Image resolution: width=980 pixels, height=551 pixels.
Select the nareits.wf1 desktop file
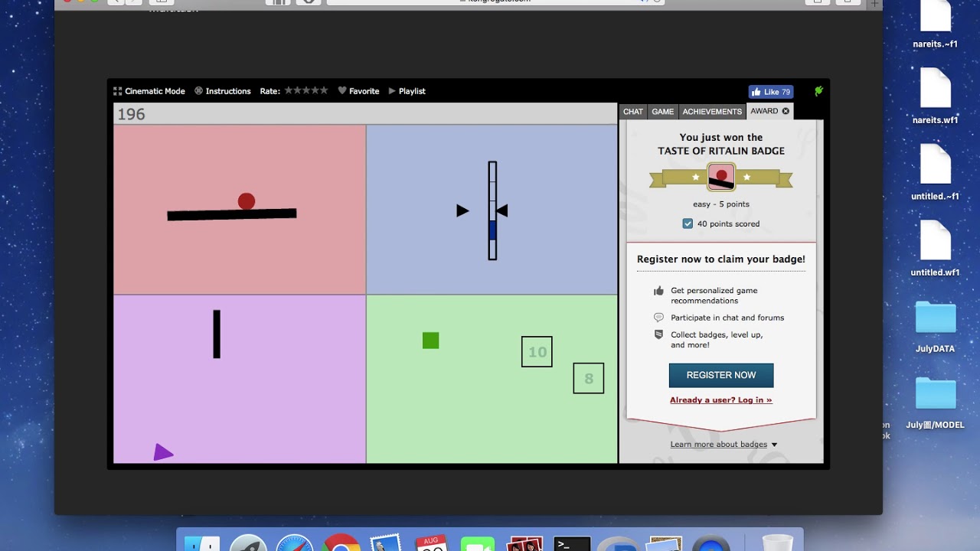point(935,96)
